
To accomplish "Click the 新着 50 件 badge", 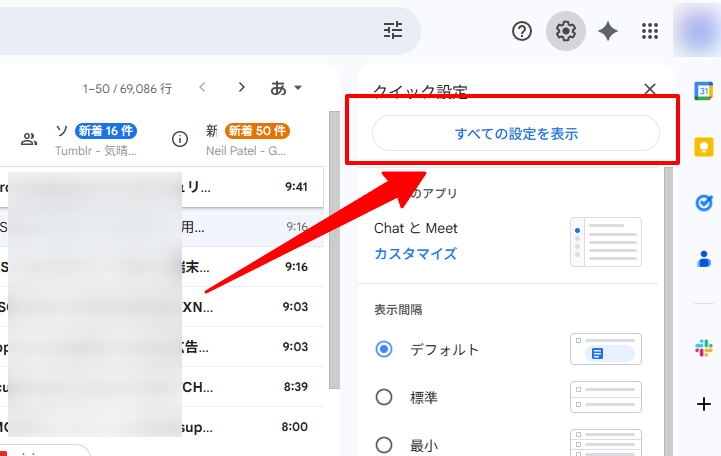I will 257,131.
